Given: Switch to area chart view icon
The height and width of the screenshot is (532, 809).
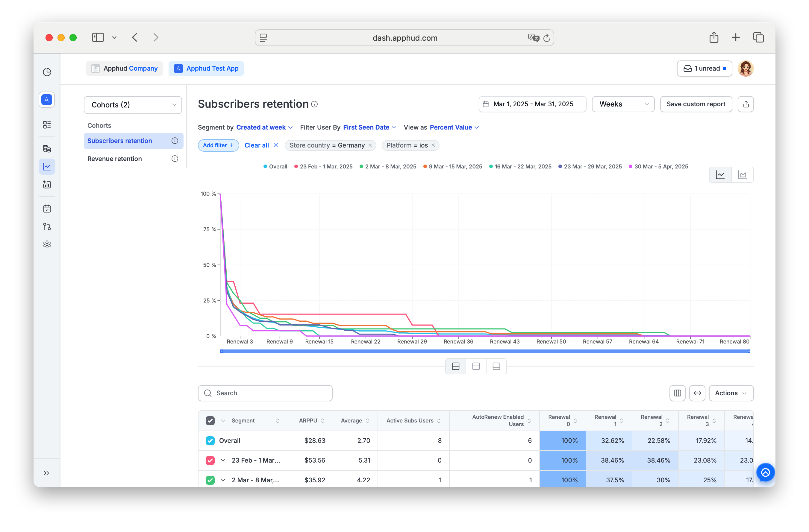Looking at the screenshot, I should pos(742,175).
